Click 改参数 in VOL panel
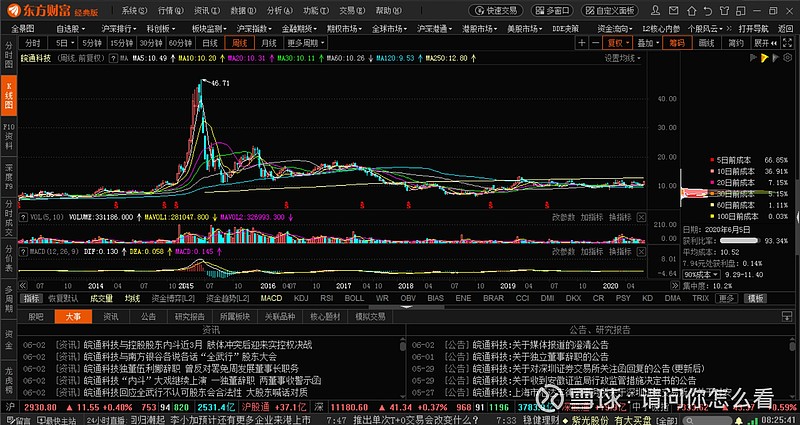This screenshot has width=800, height=425. (x=564, y=217)
